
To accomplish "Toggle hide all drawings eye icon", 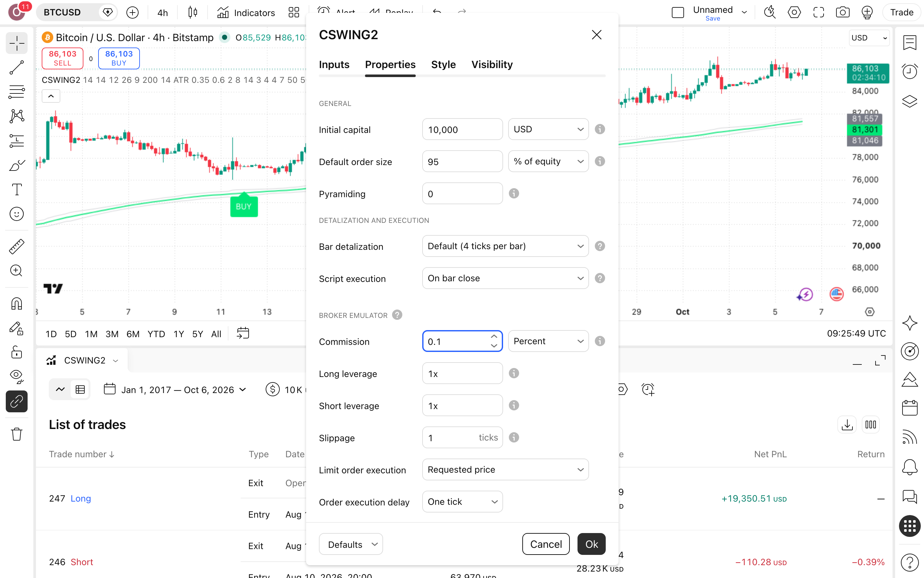I will (16, 377).
